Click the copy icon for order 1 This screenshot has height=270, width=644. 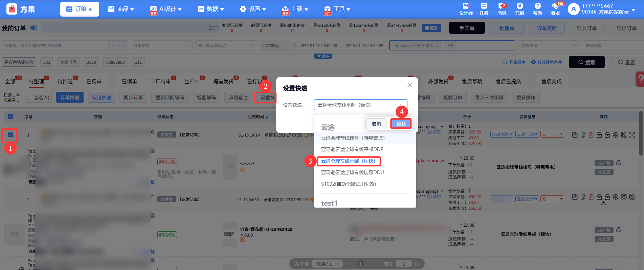[583, 135]
